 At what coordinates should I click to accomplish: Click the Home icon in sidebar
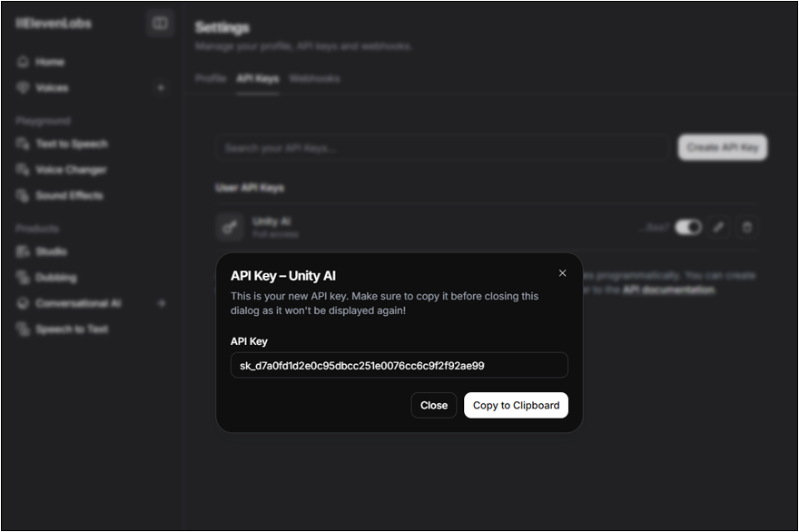tap(23, 62)
